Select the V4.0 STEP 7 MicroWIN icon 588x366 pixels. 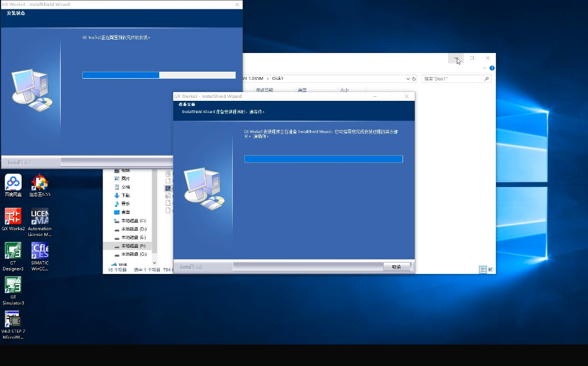[13, 325]
